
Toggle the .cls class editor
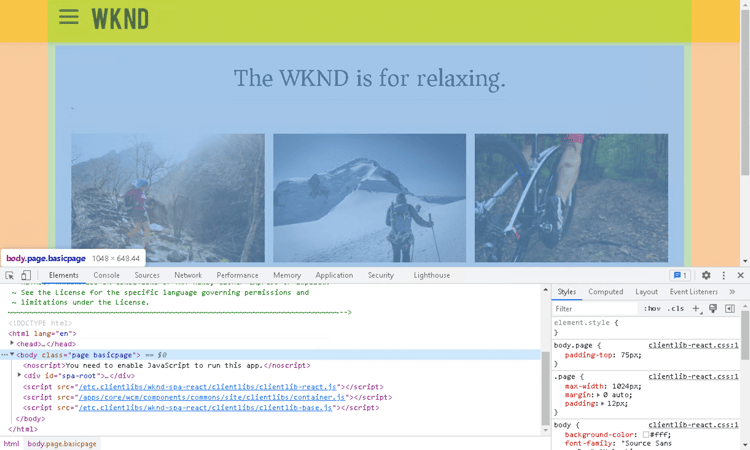675,309
